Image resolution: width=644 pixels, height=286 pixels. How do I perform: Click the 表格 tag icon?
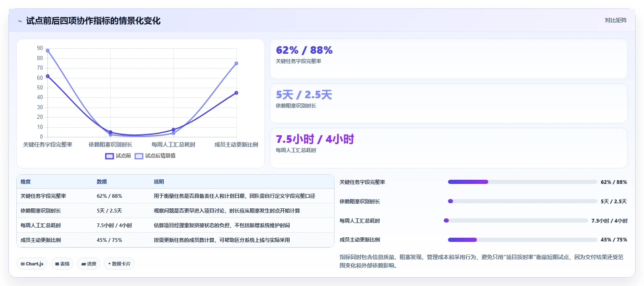pos(57,264)
